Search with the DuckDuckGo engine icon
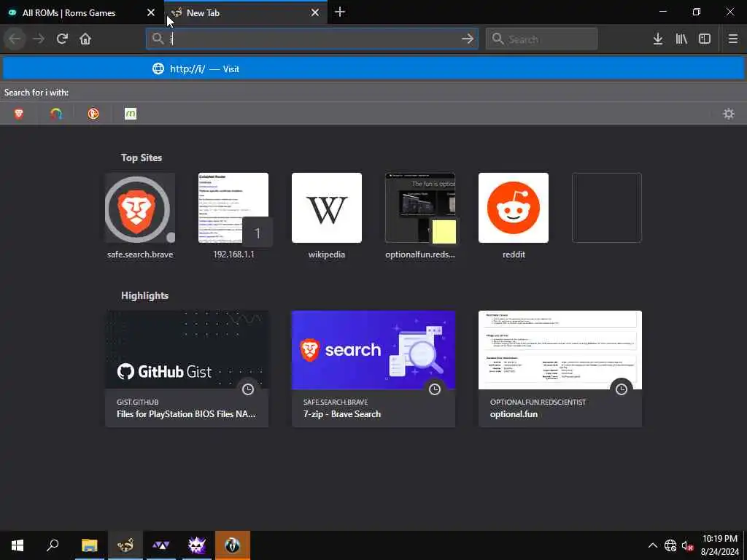The height and width of the screenshot is (560, 747). click(93, 114)
